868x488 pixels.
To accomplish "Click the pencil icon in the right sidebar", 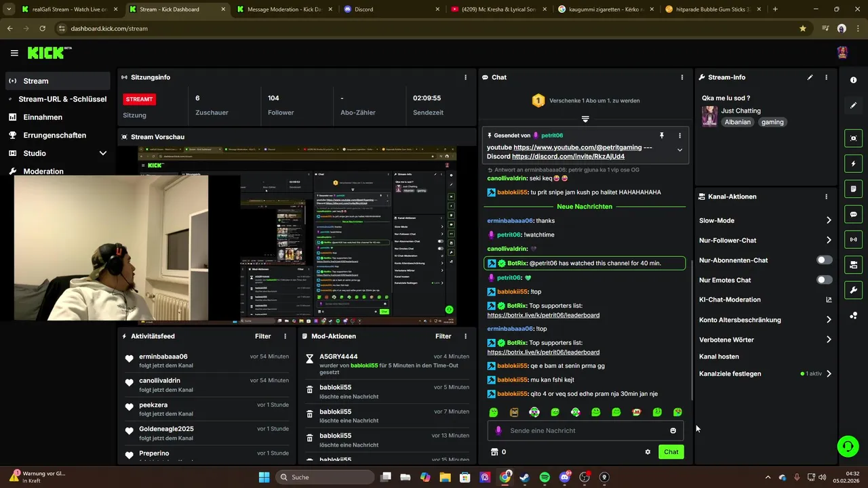I will coord(853,105).
